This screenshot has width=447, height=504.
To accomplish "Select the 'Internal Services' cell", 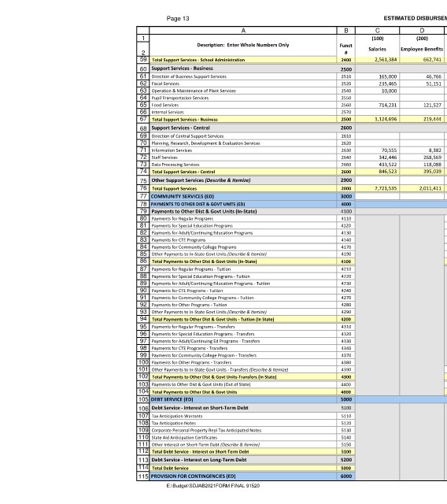I will tap(243, 112).
